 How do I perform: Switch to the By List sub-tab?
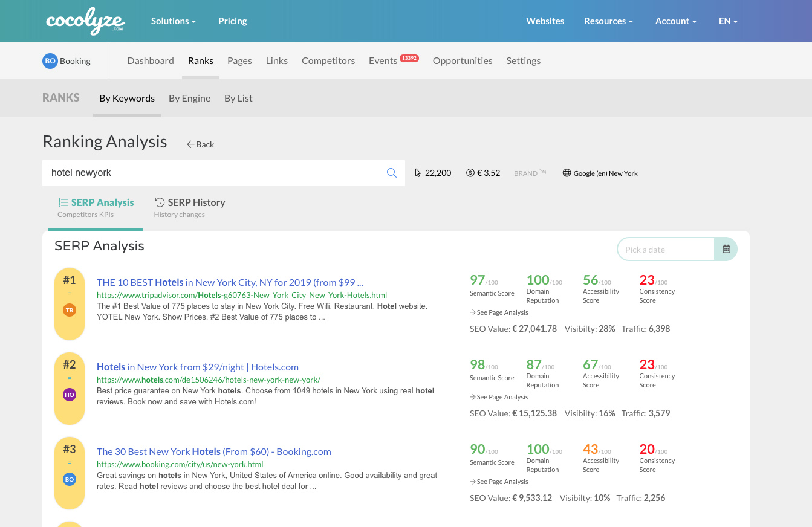point(238,98)
